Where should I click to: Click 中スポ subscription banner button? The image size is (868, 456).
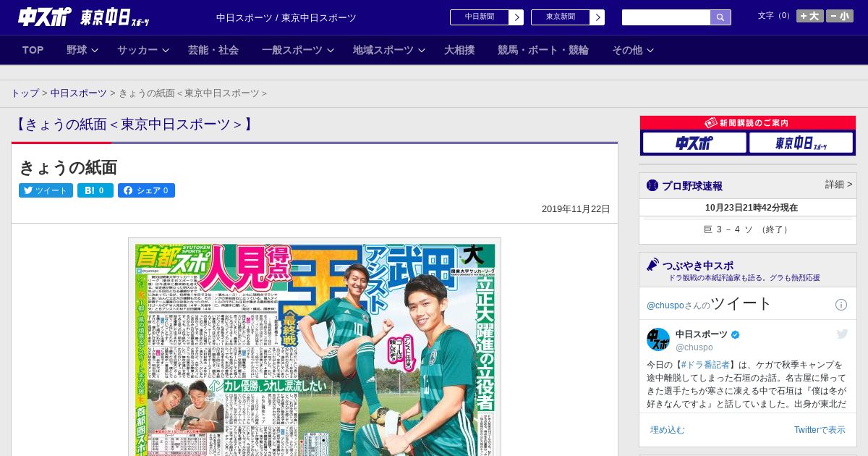(694, 143)
